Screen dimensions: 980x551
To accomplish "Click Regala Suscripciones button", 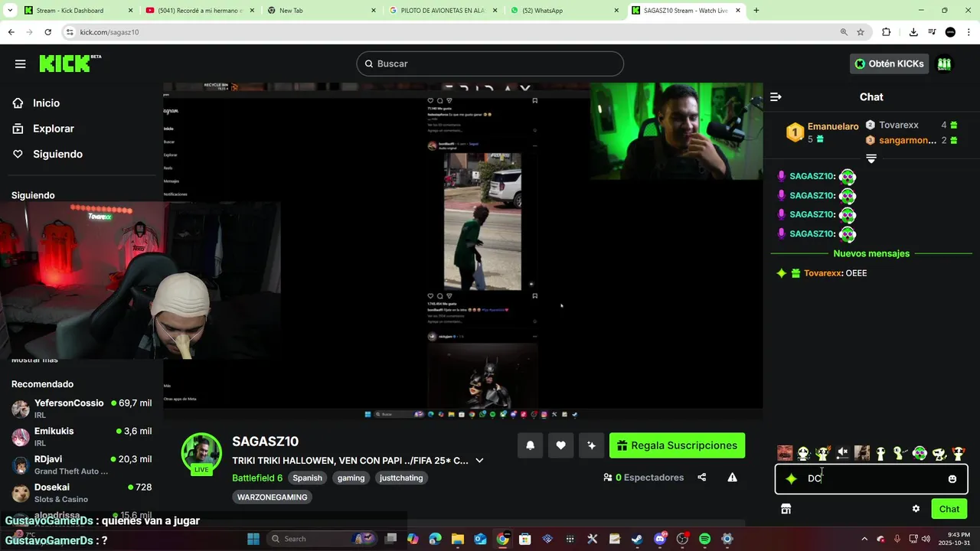I will [x=677, y=445].
